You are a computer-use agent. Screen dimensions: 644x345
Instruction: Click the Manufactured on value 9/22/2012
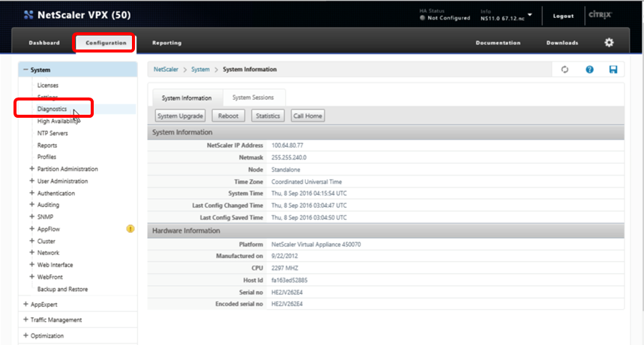(x=284, y=256)
